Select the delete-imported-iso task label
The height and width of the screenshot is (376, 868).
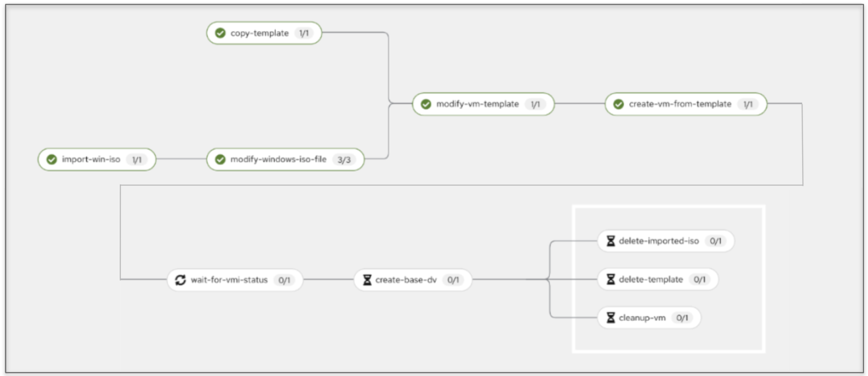pyautogui.click(x=659, y=241)
